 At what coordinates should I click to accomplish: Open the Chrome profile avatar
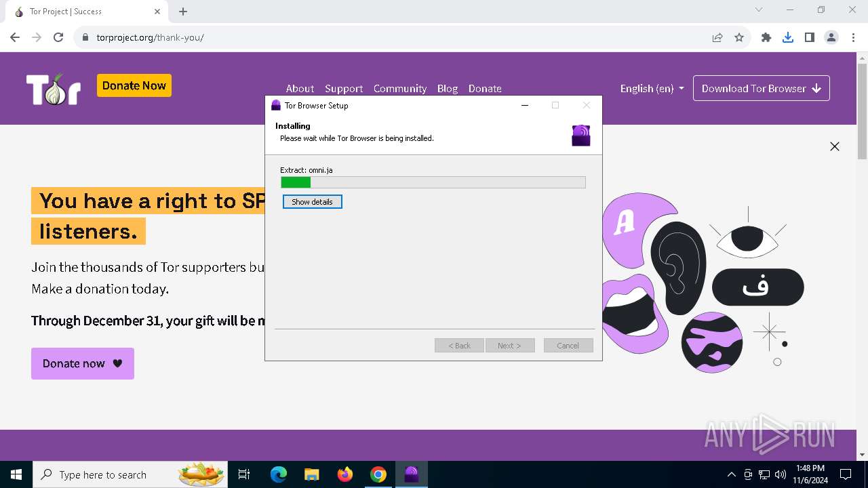click(831, 37)
